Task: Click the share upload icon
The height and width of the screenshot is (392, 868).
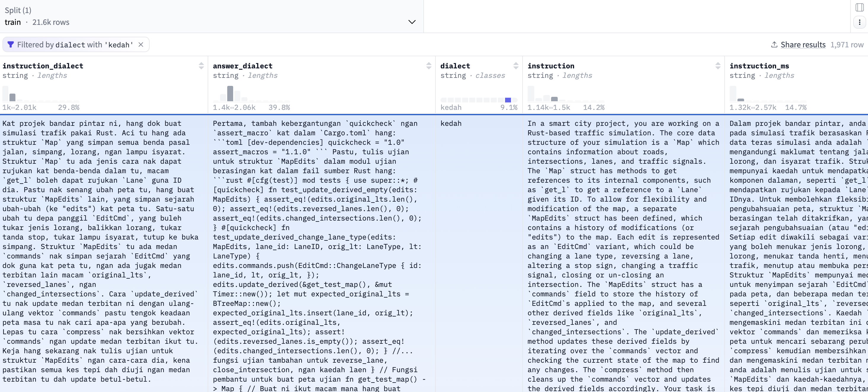Action: pyautogui.click(x=774, y=44)
